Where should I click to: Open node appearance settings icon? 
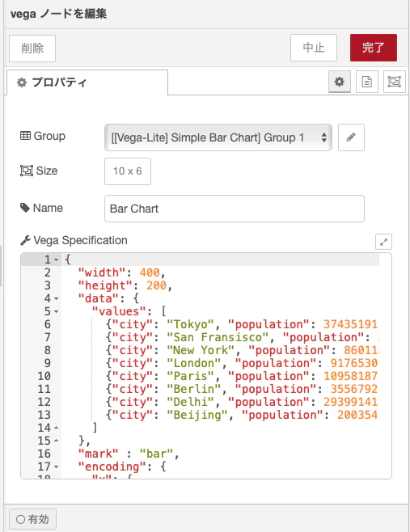[395, 82]
